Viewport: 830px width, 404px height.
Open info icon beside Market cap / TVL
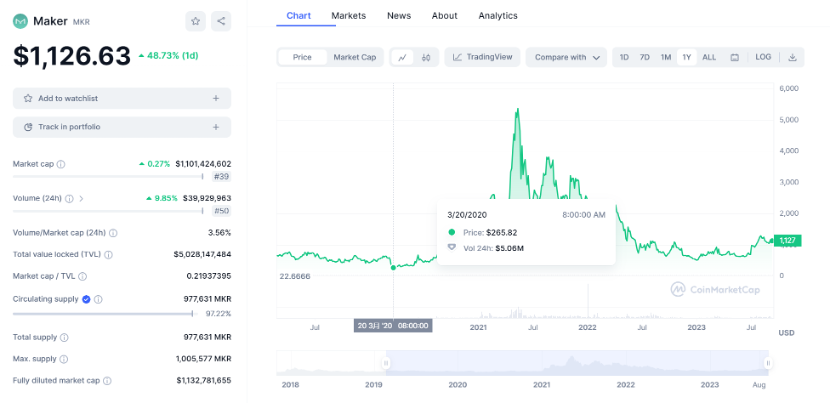[x=83, y=276]
